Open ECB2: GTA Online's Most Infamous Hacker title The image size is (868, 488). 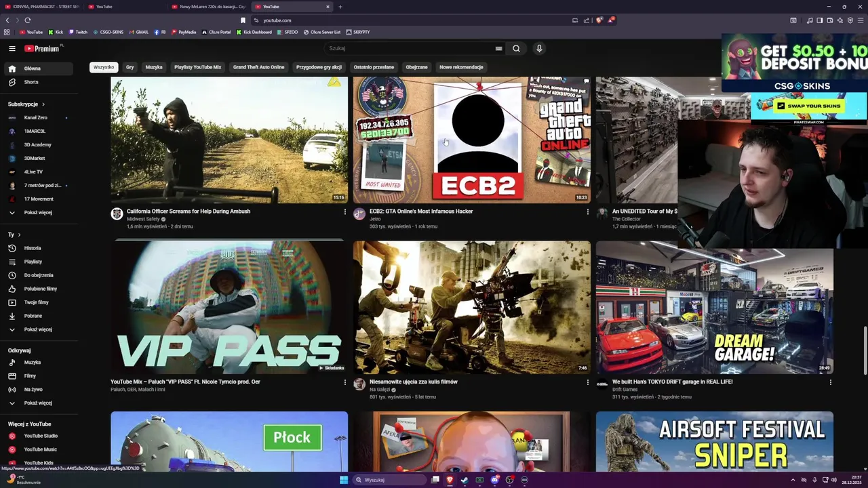421,211
